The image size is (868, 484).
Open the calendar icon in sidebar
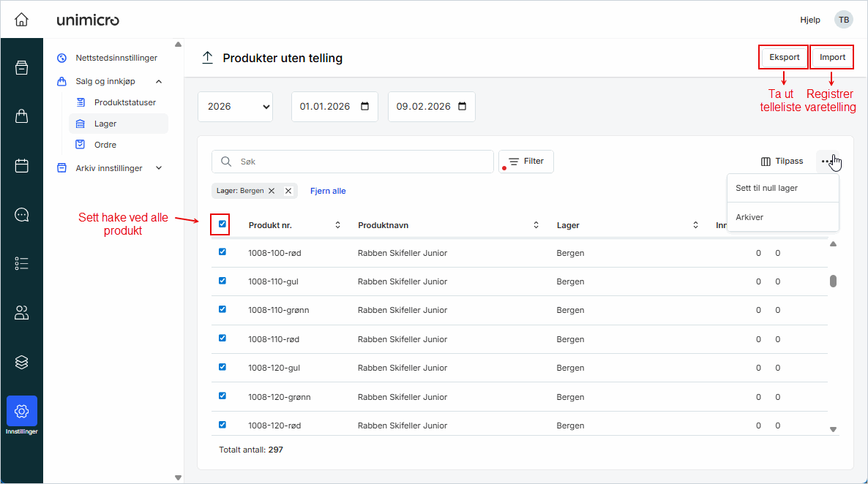pos(21,165)
